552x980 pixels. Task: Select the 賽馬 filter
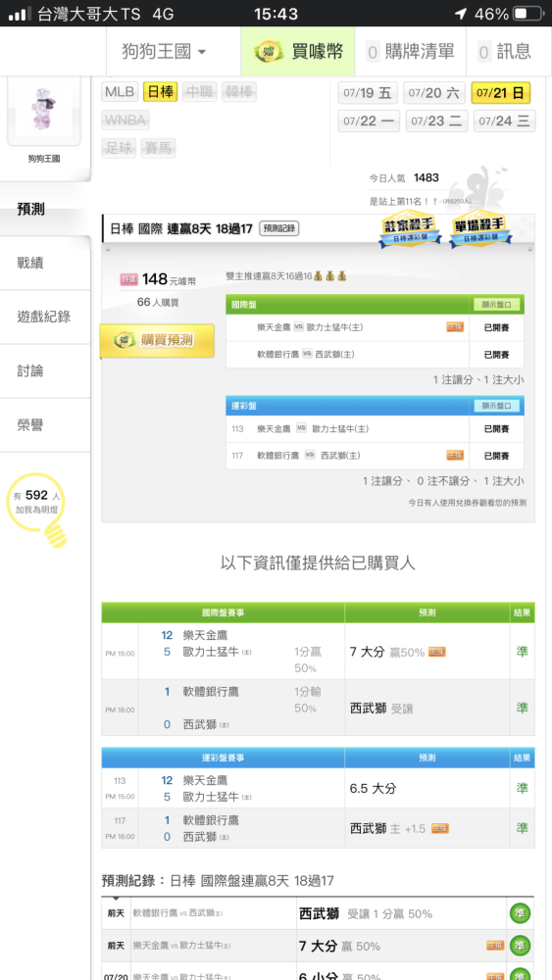point(158,148)
